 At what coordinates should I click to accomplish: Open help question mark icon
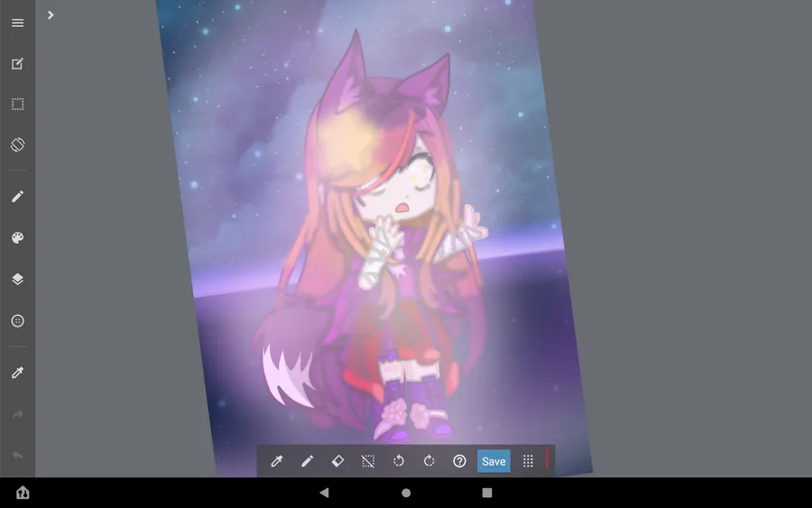click(x=459, y=461)
